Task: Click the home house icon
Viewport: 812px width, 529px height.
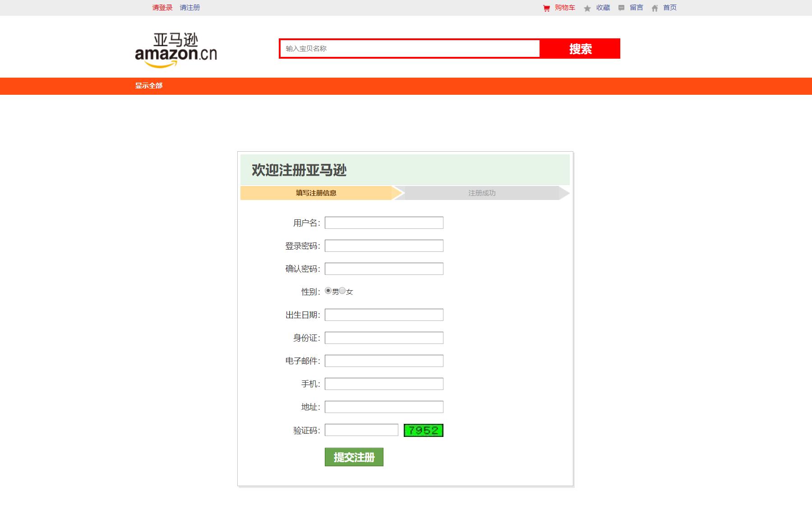Action: pos(655,8)
